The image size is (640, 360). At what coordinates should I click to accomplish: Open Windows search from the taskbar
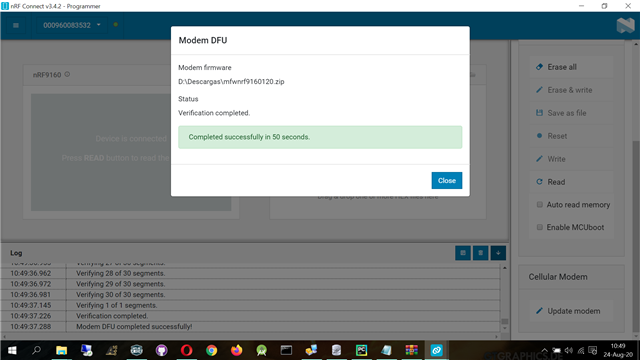tap(36, 350)
